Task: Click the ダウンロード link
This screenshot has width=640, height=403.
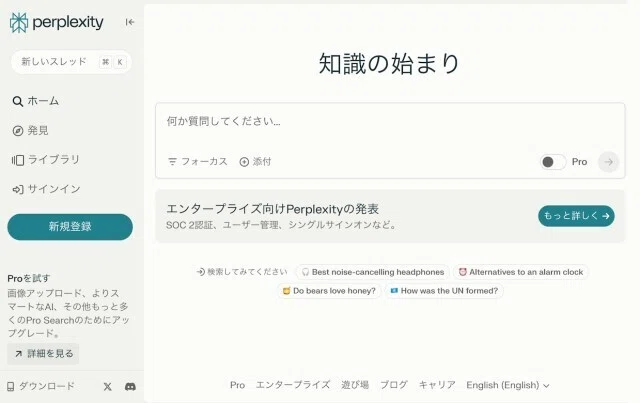Action: [41, 386]
